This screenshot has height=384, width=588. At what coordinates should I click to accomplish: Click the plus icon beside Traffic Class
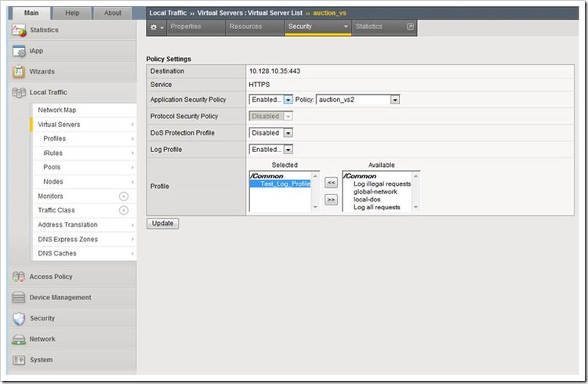(x=123, y=211)
